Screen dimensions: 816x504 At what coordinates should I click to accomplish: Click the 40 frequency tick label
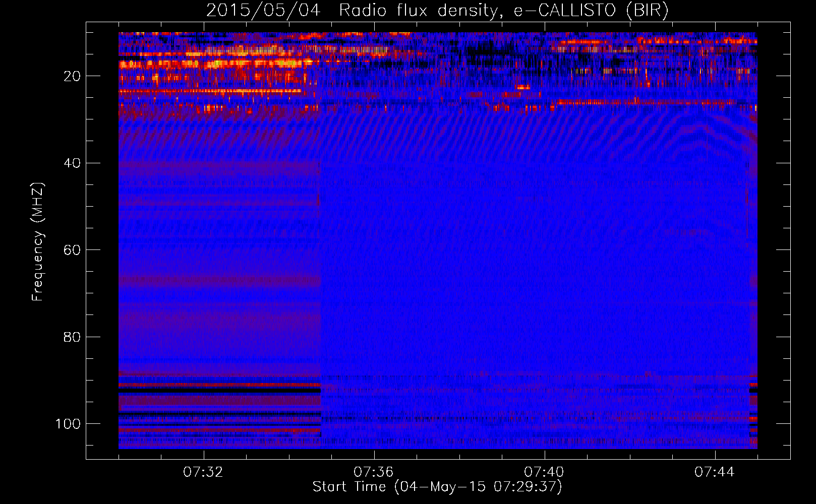pos(72,163)
